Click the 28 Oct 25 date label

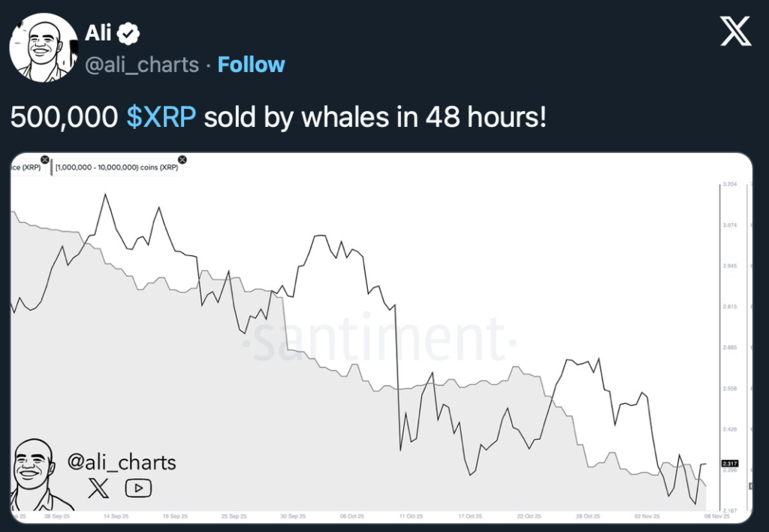click(x=588, y=516)
